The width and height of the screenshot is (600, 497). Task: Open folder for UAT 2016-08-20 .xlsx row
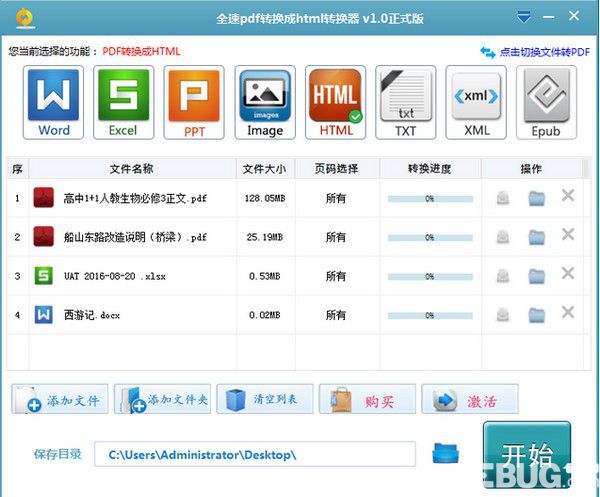click(536, 276)
